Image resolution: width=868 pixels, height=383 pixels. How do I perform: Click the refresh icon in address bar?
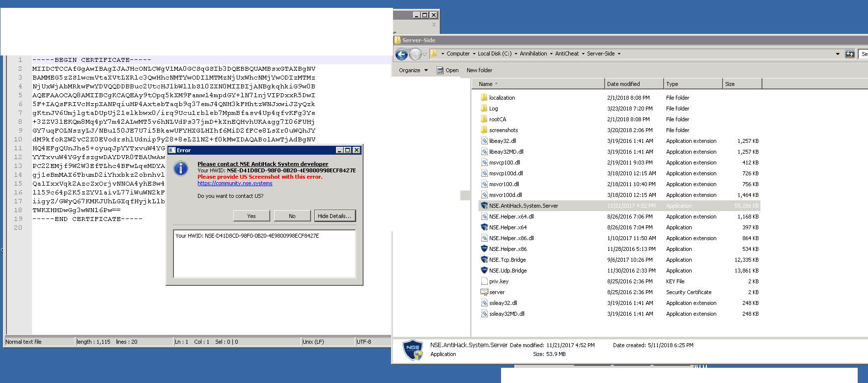tap(850, 54)
